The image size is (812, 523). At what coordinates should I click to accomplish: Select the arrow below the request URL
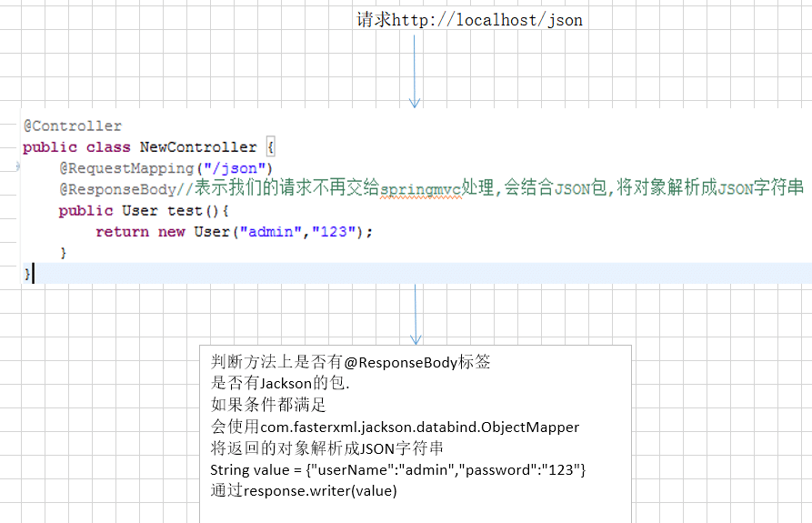[415, 71]
